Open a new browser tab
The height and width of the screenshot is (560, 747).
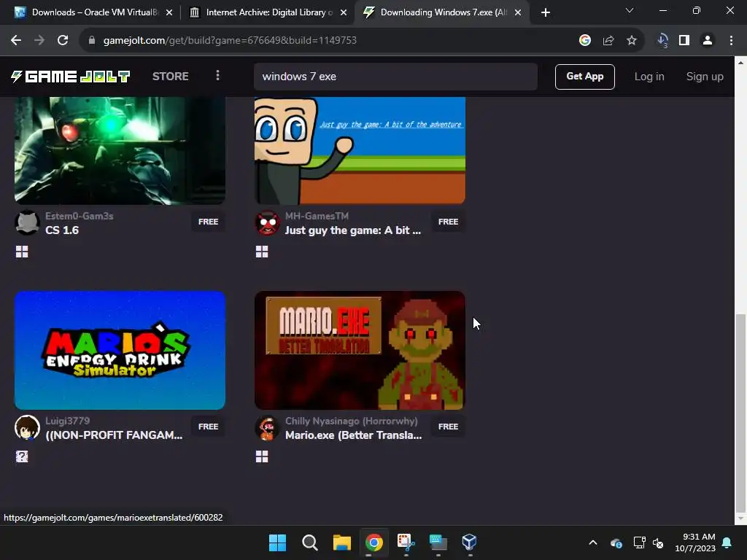point(546,12)
